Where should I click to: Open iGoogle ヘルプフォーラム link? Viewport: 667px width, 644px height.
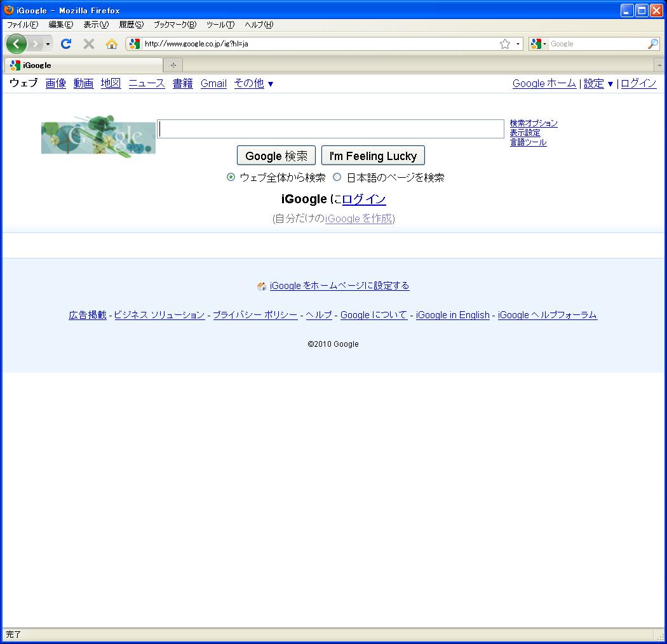pos(548,315)
